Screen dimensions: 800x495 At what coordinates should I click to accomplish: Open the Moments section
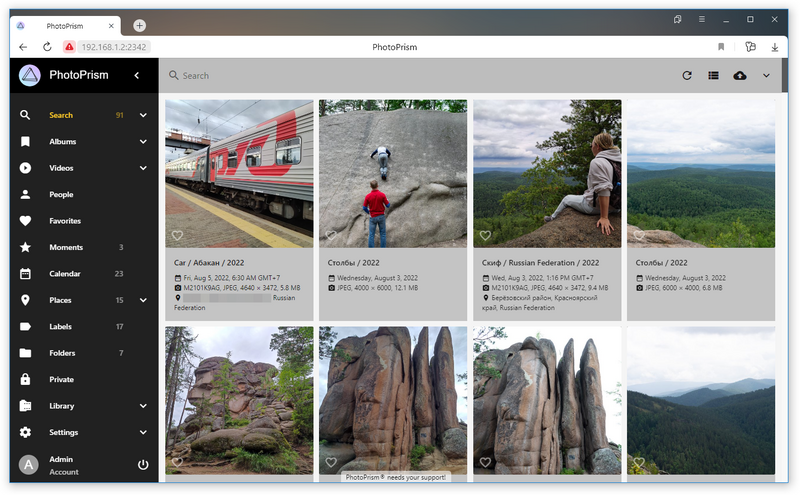point(66,248)
